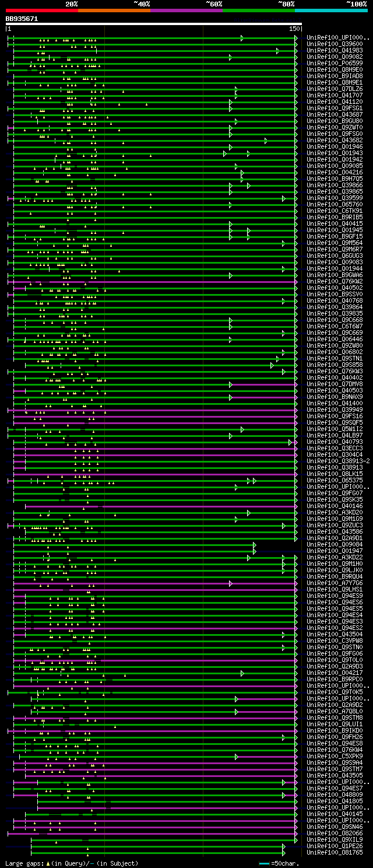373x868 pixels.
Task: Click the green ~80% identity legend bar
Action: [258, 10]
